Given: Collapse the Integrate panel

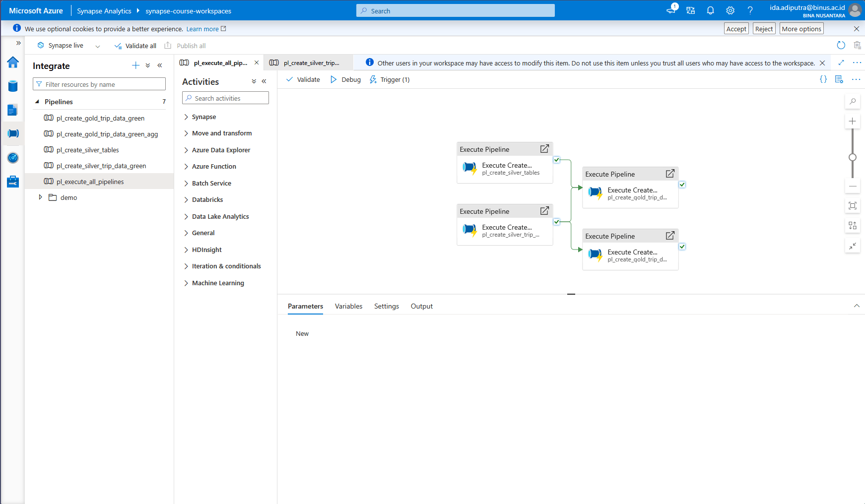Looking at the screenshot, I should pyautogui.click(x=160, y=65).
